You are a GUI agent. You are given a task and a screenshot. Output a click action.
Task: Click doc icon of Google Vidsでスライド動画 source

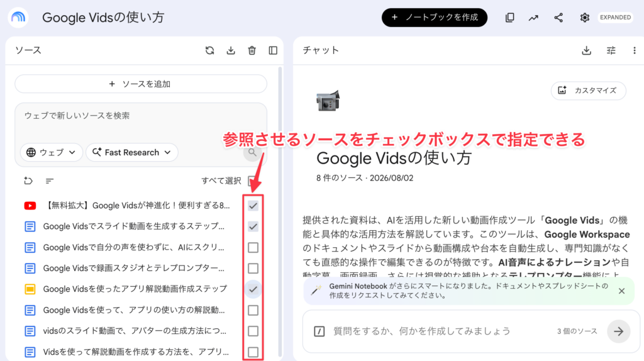click(x=30, y=226)
